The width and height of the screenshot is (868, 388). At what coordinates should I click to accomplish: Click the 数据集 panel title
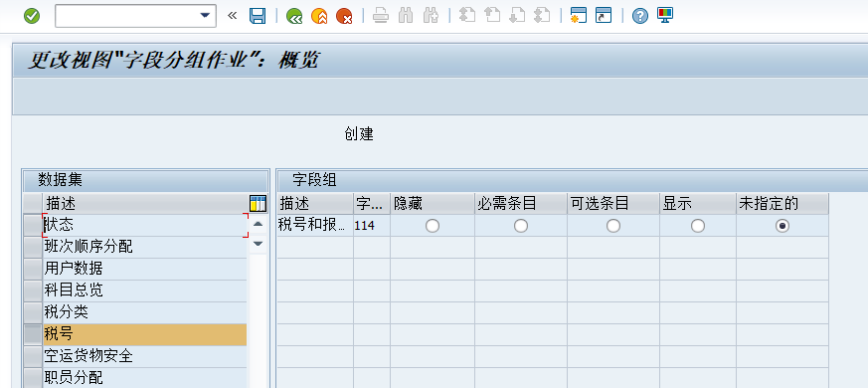point(61,180)
